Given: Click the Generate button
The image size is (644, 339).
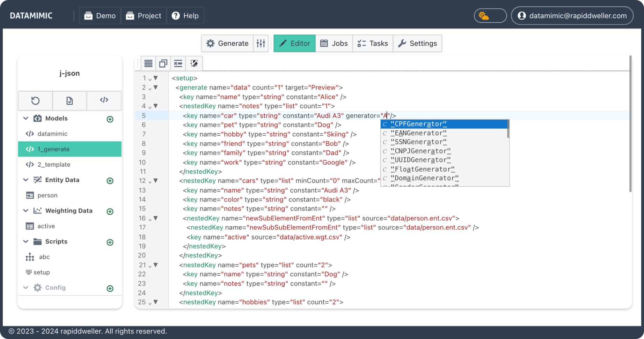Looking at the screenshot, I should click(227, 43).
